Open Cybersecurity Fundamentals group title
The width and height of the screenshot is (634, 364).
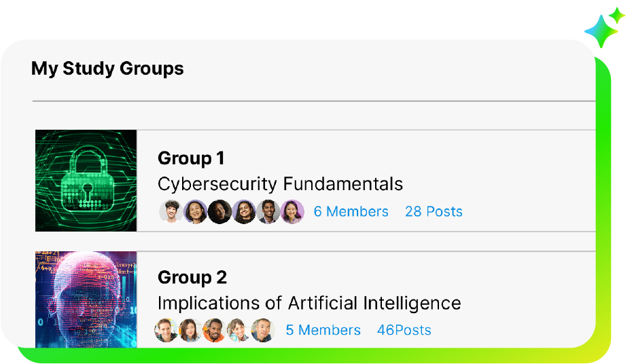(x=280, y=184)
